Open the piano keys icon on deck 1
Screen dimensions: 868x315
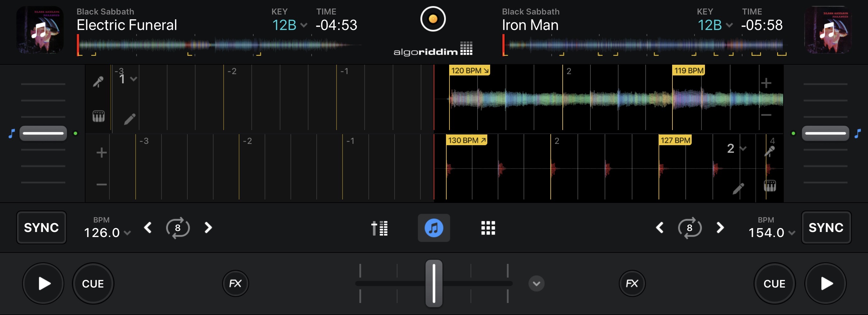tap(98, 116)
